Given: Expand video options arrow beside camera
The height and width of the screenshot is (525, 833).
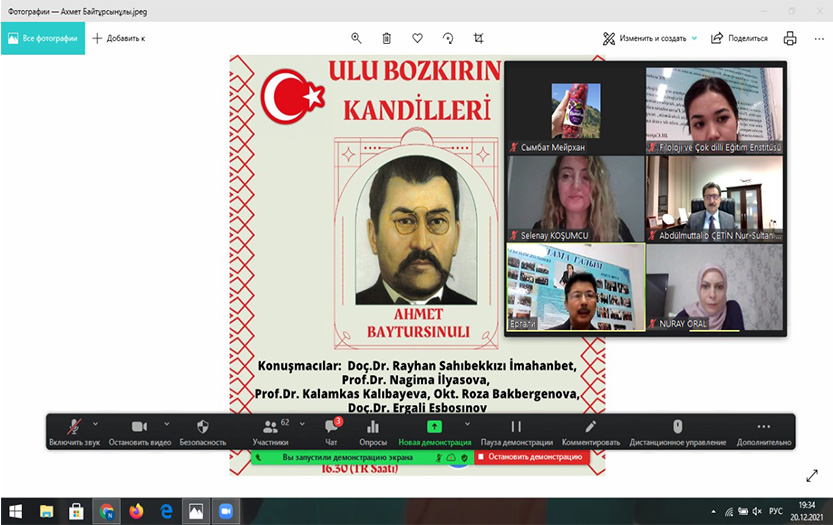Looking at the screenshot, I should (x=166, y=424).
